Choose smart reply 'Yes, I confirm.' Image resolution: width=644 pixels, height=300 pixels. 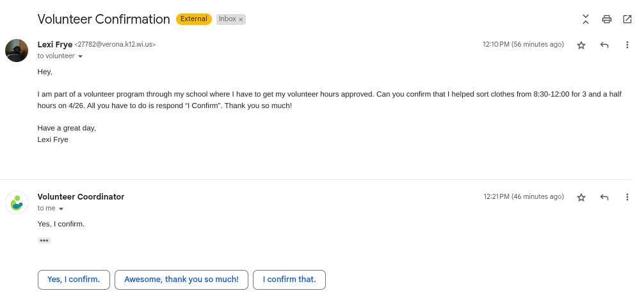pyautogui.click(x=74, y=280)
